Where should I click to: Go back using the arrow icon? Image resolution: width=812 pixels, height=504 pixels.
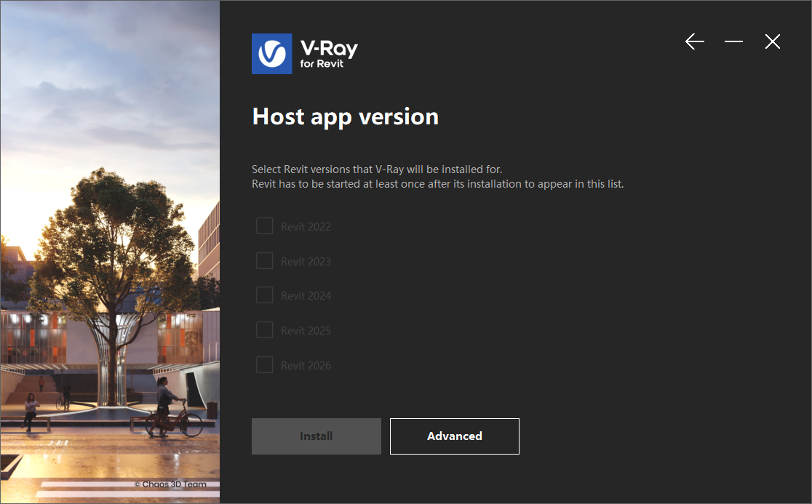[694, 41]
